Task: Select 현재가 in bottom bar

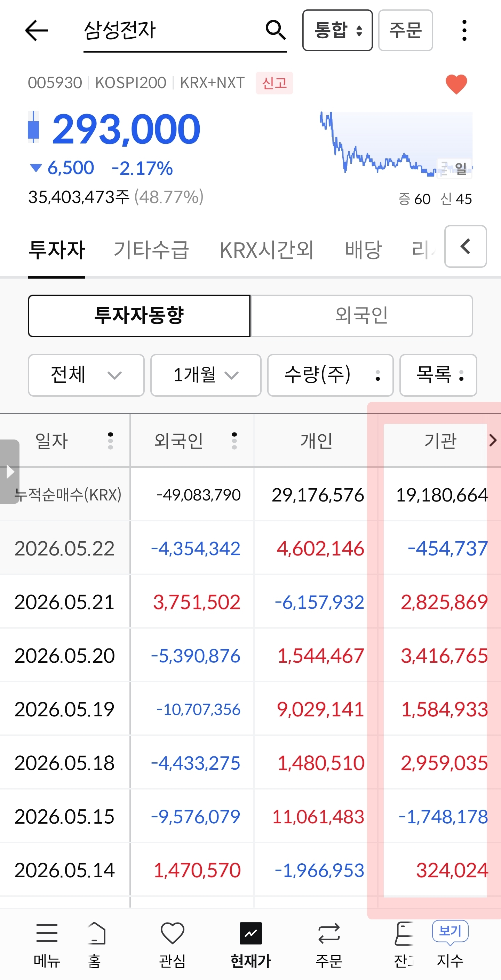Action: click(x=250, y=945)
